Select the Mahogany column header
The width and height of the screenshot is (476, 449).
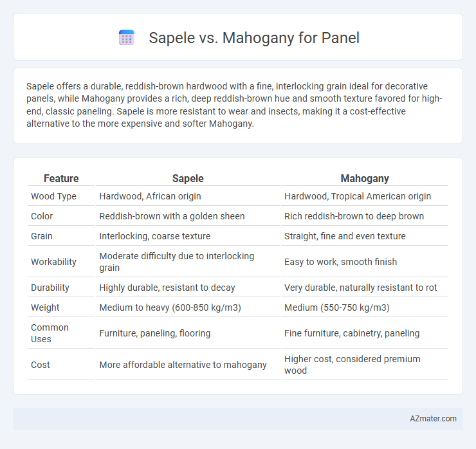click(365, 178)
